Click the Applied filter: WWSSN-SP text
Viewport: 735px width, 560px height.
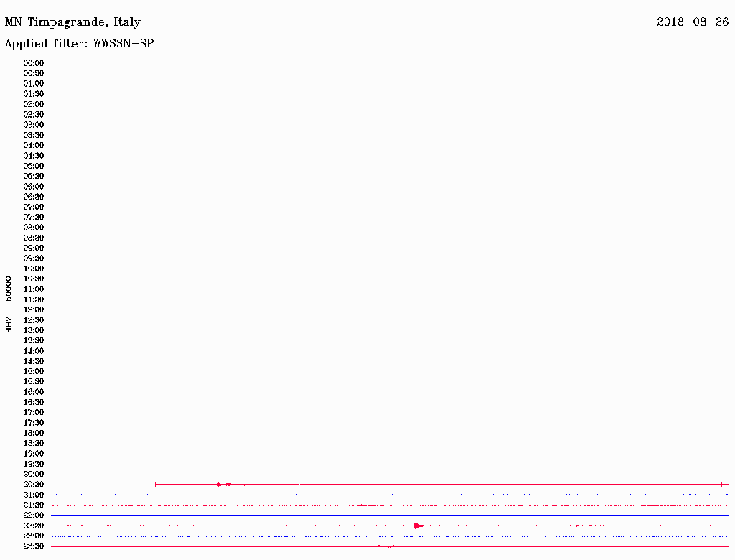point(79,44)
